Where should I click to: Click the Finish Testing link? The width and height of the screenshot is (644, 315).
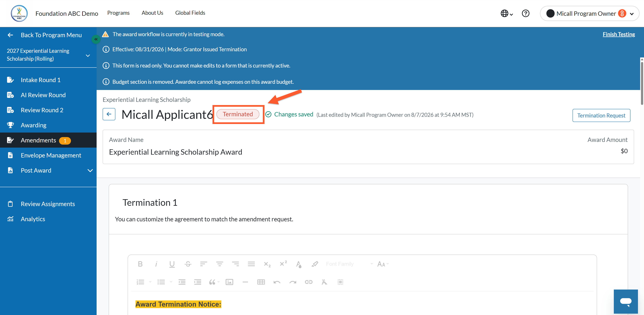[x=619, y=34]
